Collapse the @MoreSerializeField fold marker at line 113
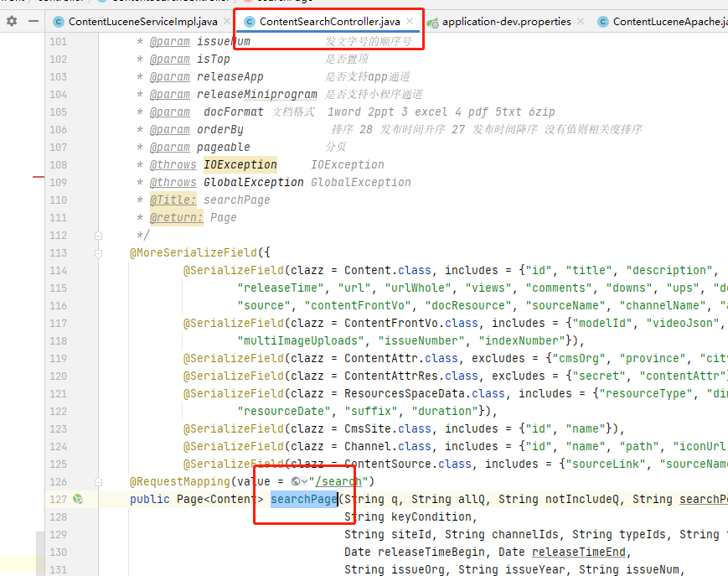 point(98,253)
